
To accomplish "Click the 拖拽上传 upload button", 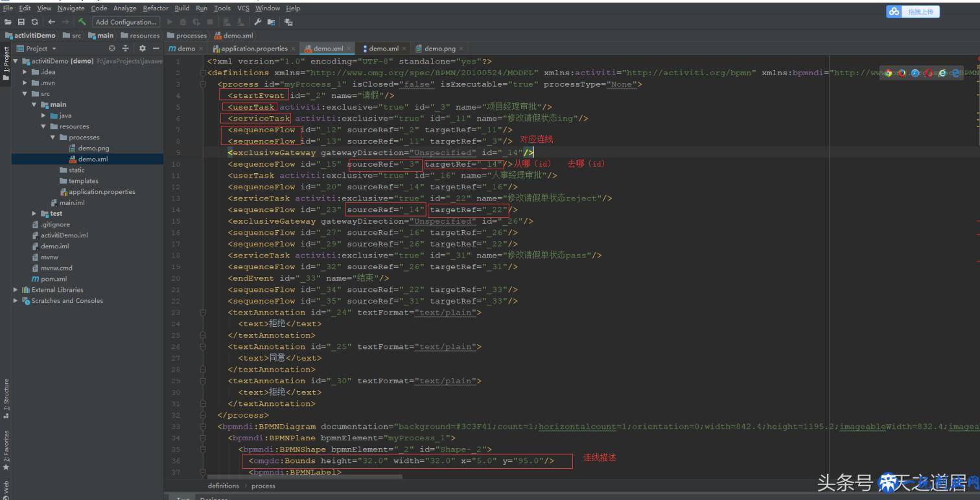I will click(x=913, y=12).
